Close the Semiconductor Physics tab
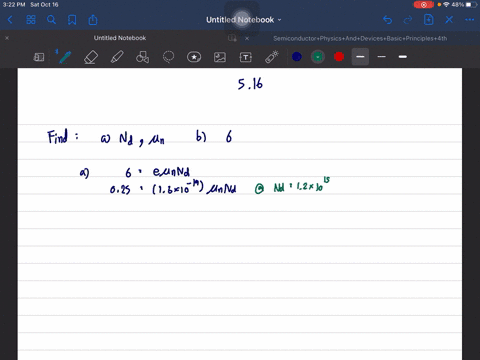The height and width of the screenshot is (360, 480). 247,38
